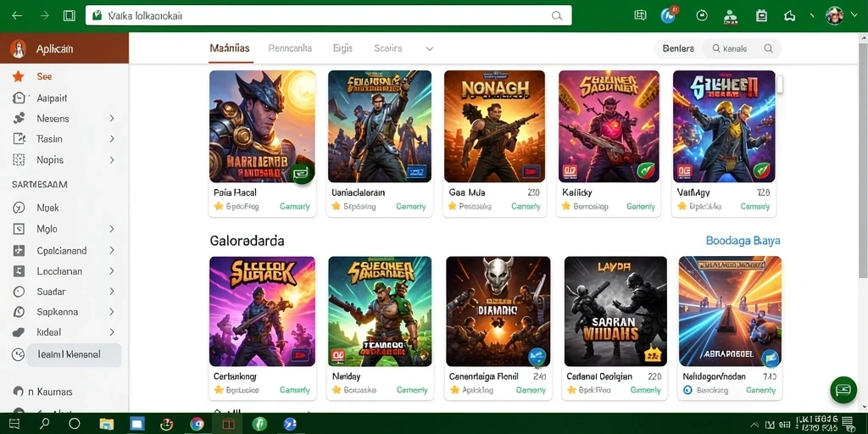
Task: Click the browser back arrow
Action: 17,15
